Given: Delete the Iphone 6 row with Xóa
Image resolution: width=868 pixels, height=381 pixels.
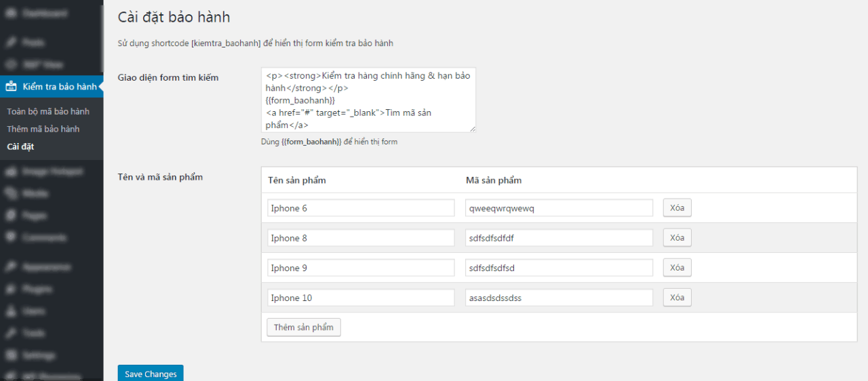Looking at the screenshot, I should 677,208.
